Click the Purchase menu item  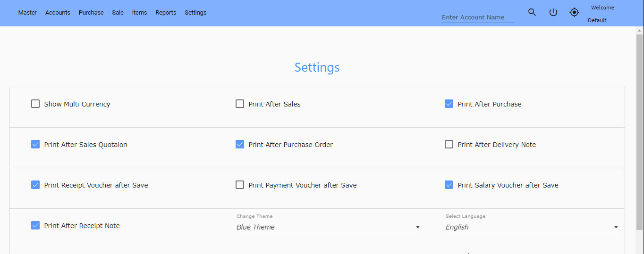click(91, 13)
